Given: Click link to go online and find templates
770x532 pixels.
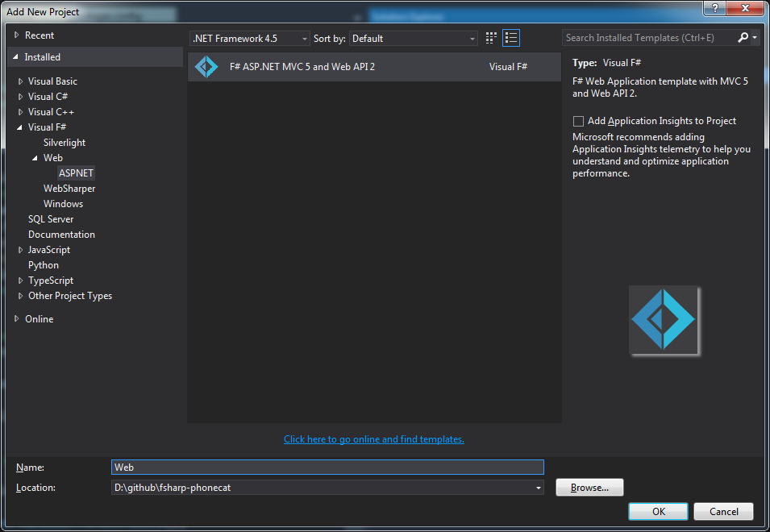Looking at the screenshot, I should [x=373, y=439].
